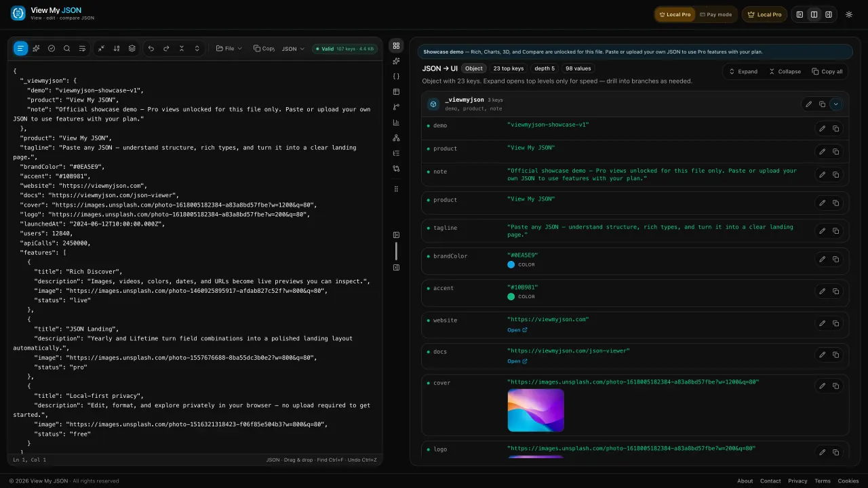The height and width of the screenshot is (488, 868).
Task: Click the Collapse all button
Action: tap(785, 71)
